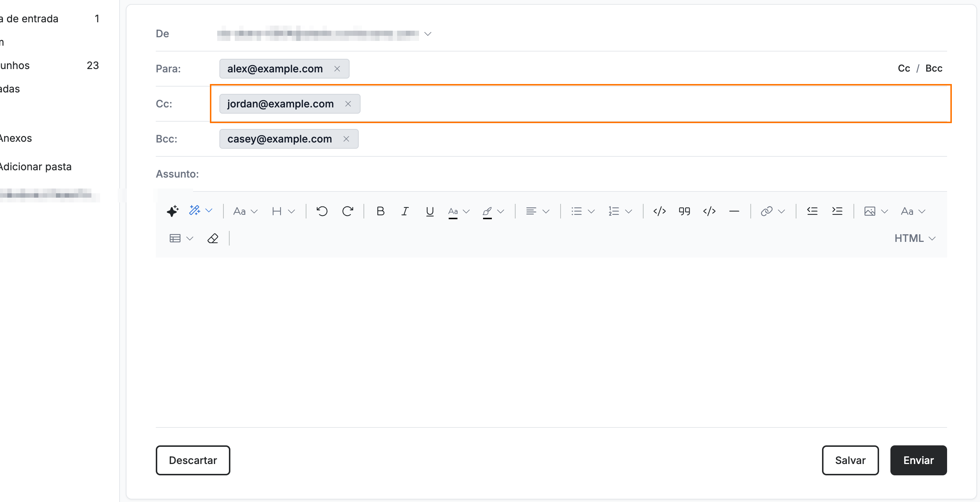This screenshot has width=980, height=502.
Task: Open the font family Aa dropdown
Action: pos(245,211)
